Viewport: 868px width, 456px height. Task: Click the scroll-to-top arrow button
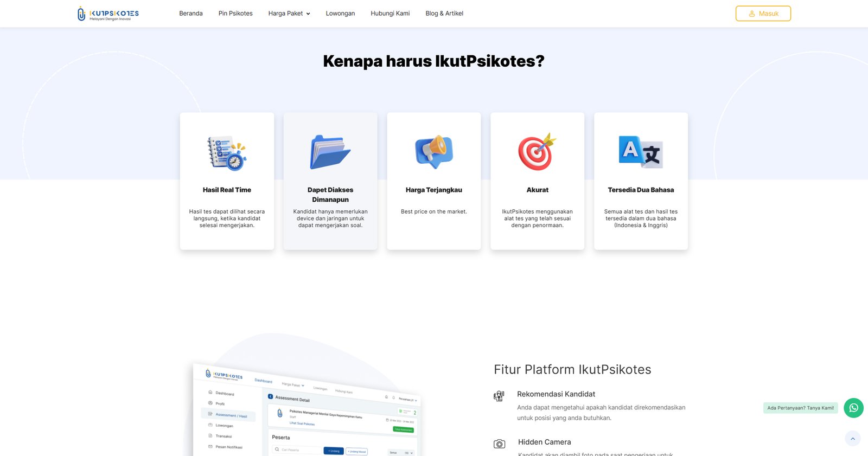853,439
